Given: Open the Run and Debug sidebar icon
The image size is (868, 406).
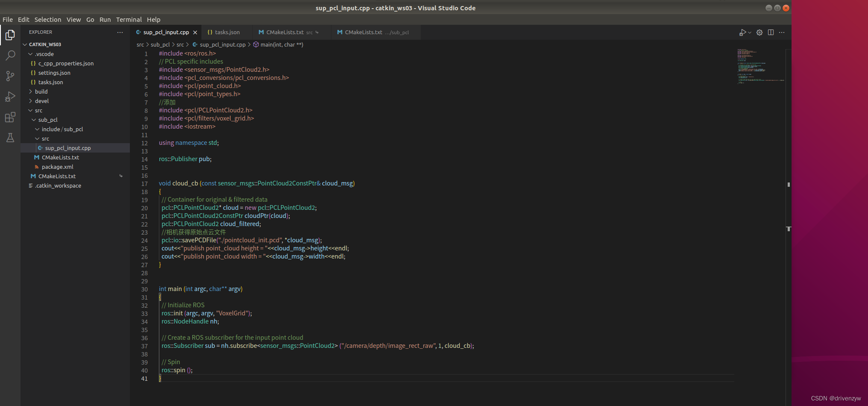Looking at the screenshot, I should pyautogui.click(x=10, y=97).
